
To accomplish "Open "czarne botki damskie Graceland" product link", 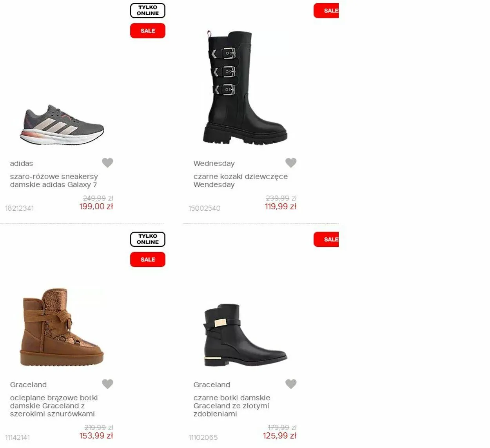I will click(231, 406).
